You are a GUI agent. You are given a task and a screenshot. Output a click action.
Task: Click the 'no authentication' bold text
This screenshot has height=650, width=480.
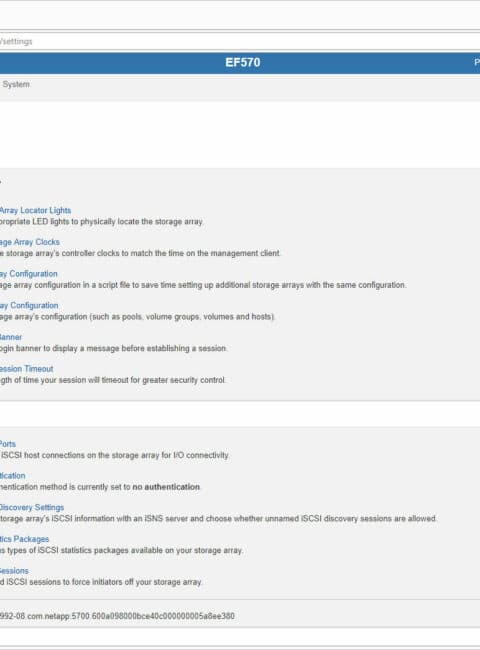166,487
